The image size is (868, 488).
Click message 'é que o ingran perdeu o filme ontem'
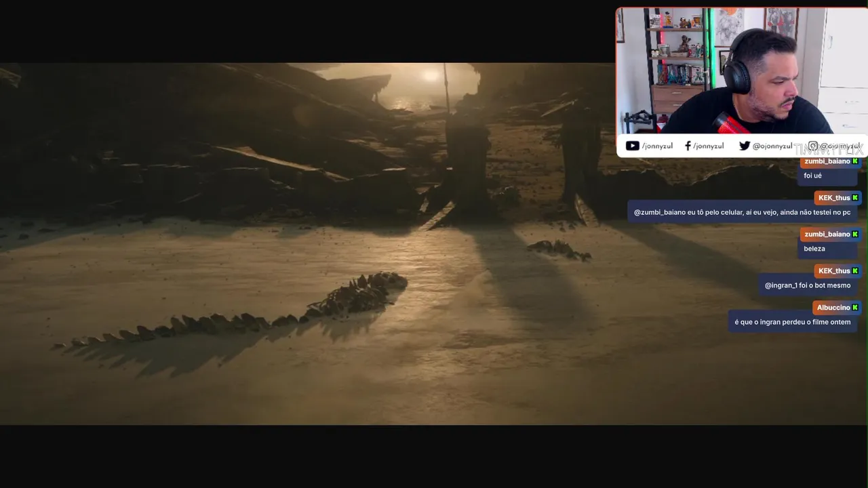coord(793,322)
